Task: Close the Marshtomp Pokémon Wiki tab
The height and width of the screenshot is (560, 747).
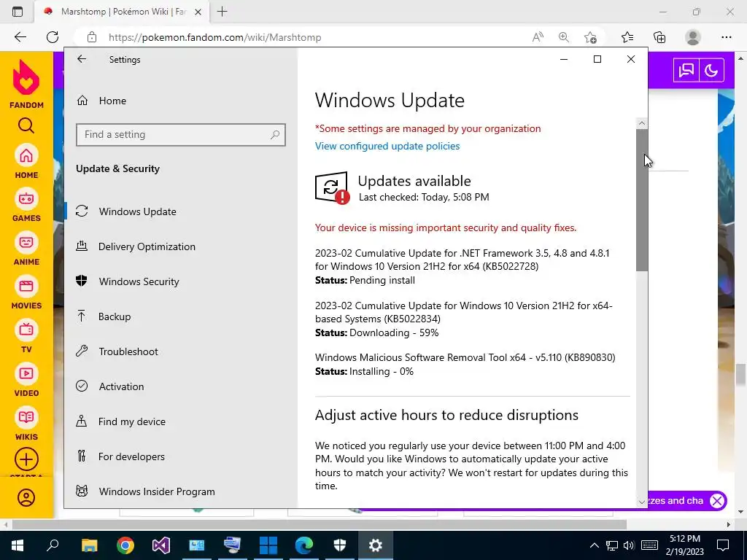Action: [x=198, y=12]
